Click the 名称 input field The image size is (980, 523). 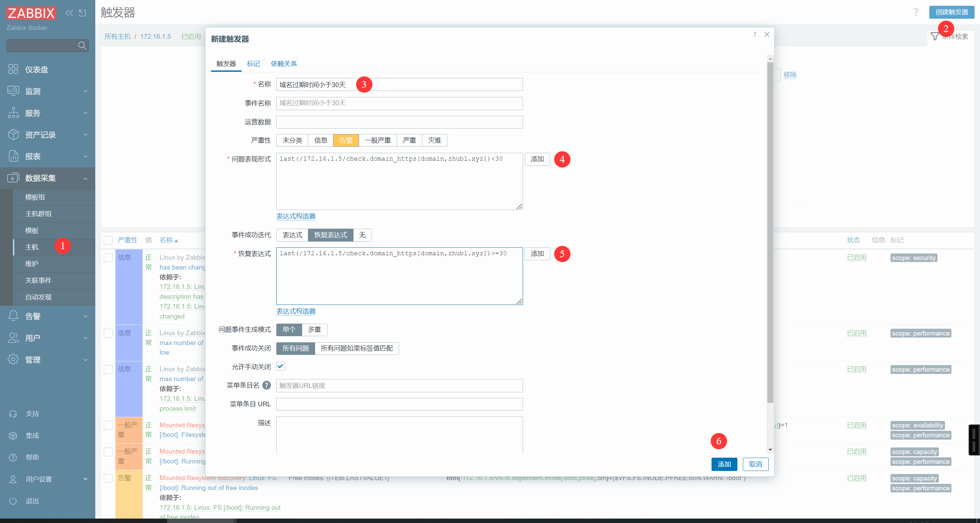(399, 84)
